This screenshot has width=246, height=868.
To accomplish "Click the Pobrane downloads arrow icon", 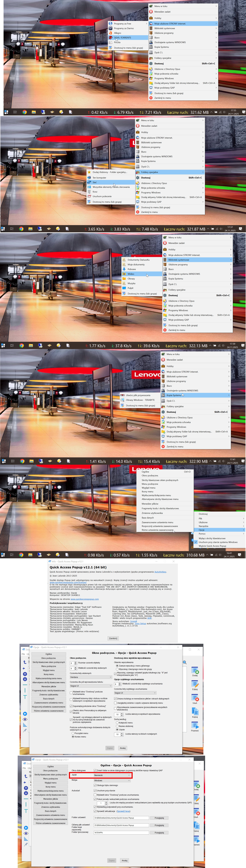I will pyautogui.click(x=124, y=269).
